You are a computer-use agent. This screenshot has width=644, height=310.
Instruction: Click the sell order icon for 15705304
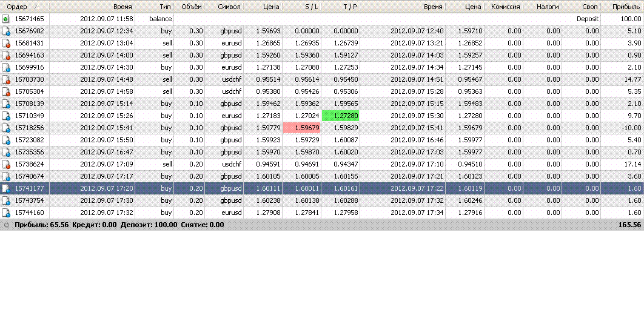5,91
